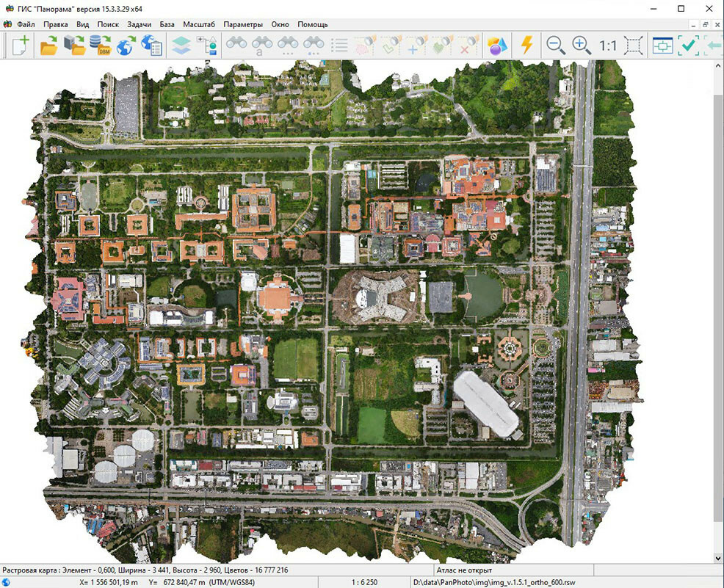Click the zoom in magnifier
This screenshot has width=724, height=588.
(x=582, y=46)
